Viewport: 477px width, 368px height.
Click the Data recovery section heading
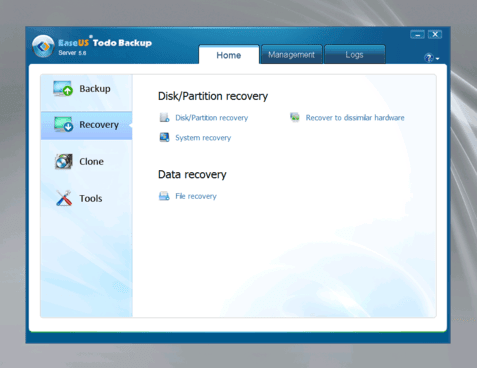192,174
